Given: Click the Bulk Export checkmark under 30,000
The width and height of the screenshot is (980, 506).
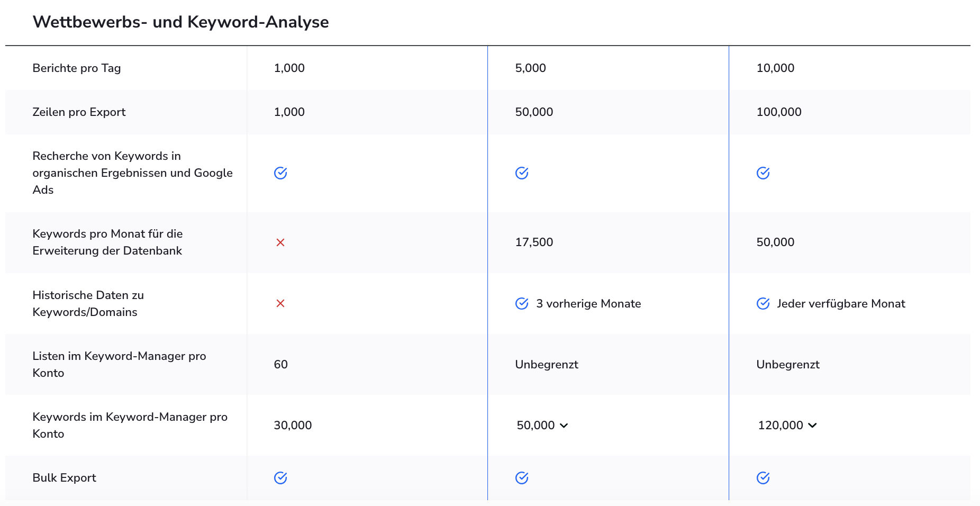Looking at the screenshot, I should click(280, 478).
